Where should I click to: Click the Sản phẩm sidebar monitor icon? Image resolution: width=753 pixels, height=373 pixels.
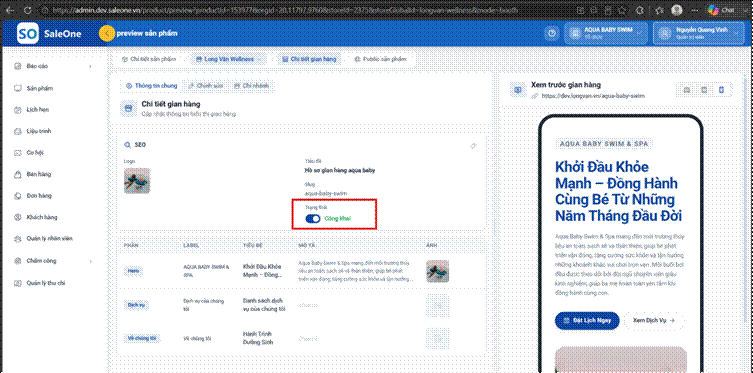click(18, 88)
